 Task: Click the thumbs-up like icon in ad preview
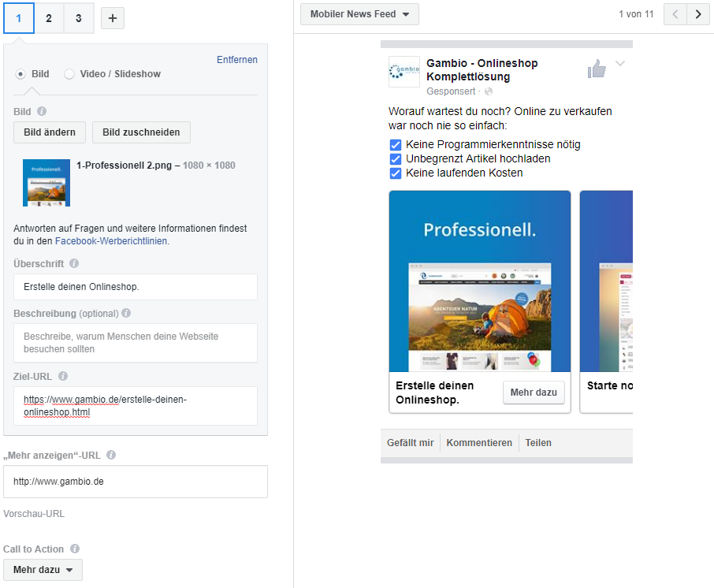click(x=597, y=69)
